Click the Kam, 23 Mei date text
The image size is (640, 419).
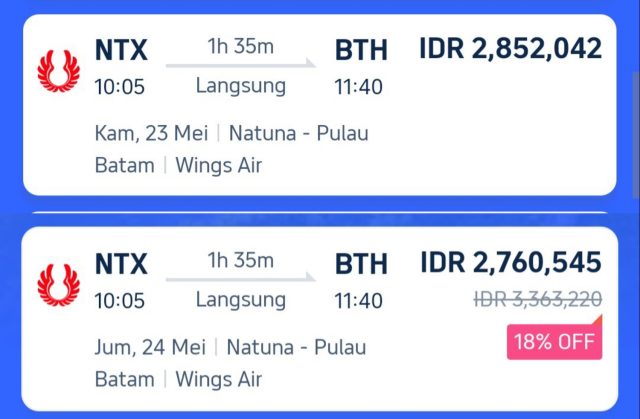[151, 133]
